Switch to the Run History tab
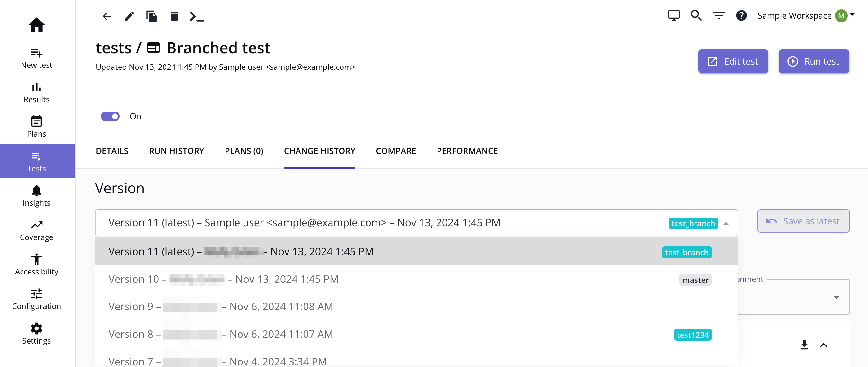This screenshot has height=367, width=868. (176, 151)
